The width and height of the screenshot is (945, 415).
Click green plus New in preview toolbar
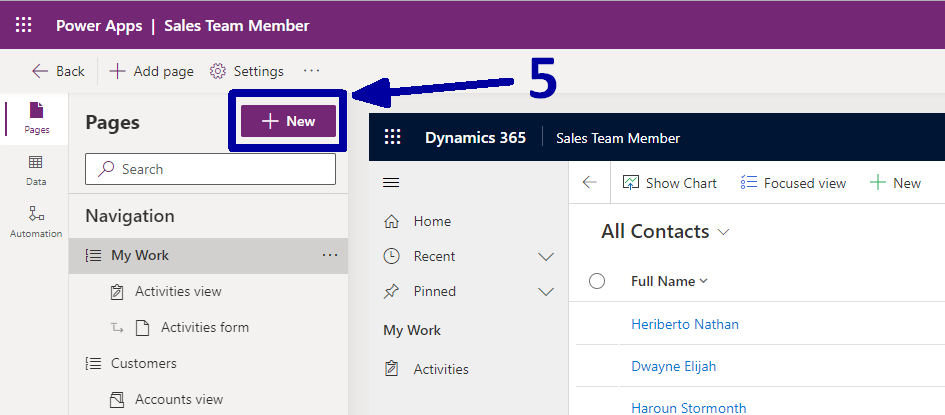(896, 183)
